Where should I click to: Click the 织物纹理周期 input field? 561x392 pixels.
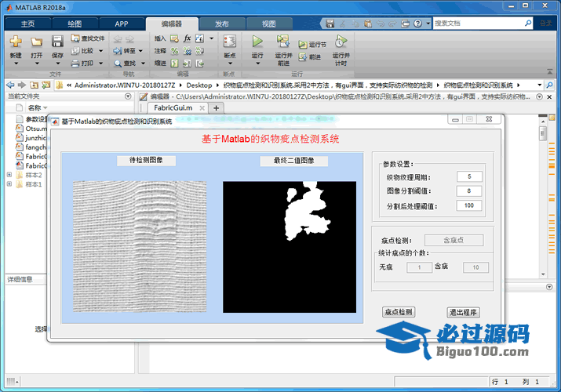coord(469,176)
